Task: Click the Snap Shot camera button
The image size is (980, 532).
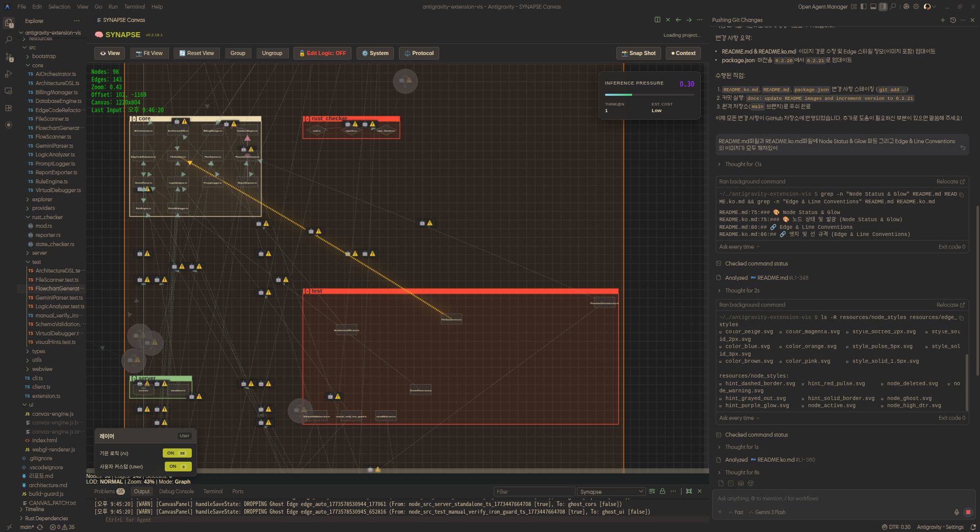Action: (638, 53)
